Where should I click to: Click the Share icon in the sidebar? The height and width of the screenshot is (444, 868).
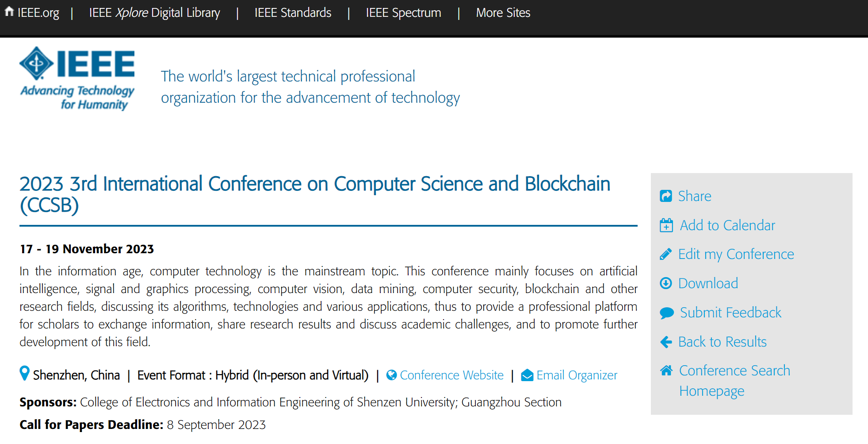(666, 195)
